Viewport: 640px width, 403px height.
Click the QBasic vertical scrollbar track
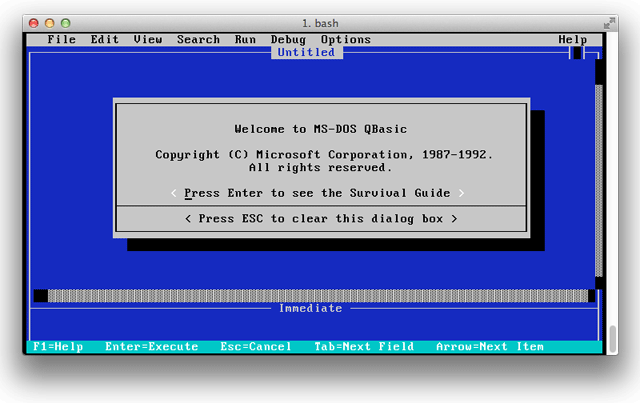(599, 180)
